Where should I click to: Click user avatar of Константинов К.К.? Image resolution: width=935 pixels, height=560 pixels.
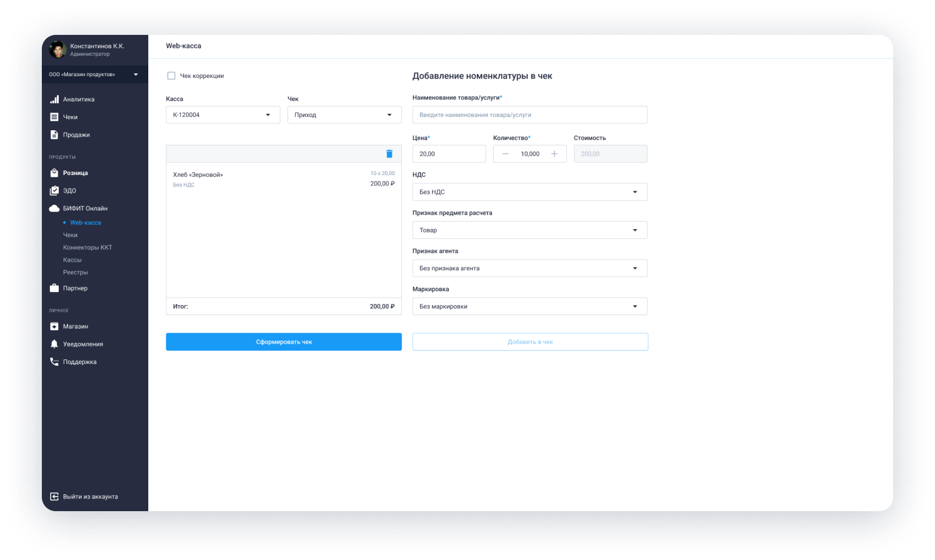point(58,49)
